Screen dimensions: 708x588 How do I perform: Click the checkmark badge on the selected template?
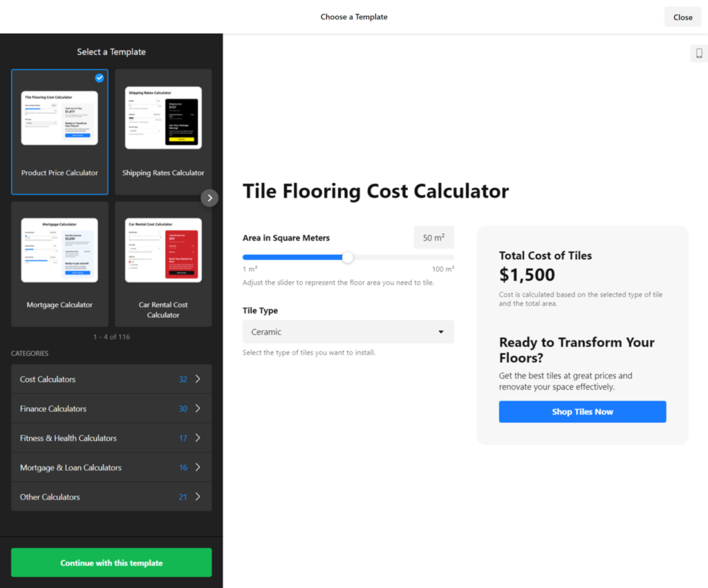[99, 78]
